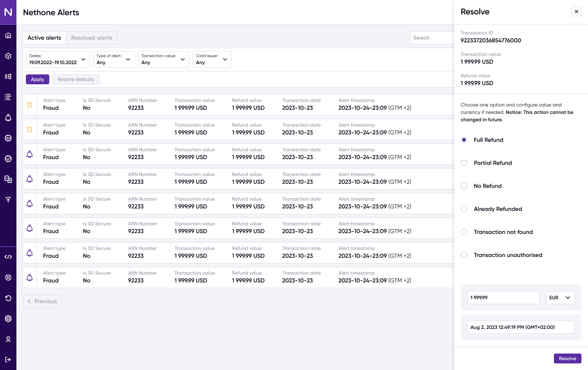This screenshot has width=588, height=370.
Task: Click the refund amount input field
Action: point(503,298)
